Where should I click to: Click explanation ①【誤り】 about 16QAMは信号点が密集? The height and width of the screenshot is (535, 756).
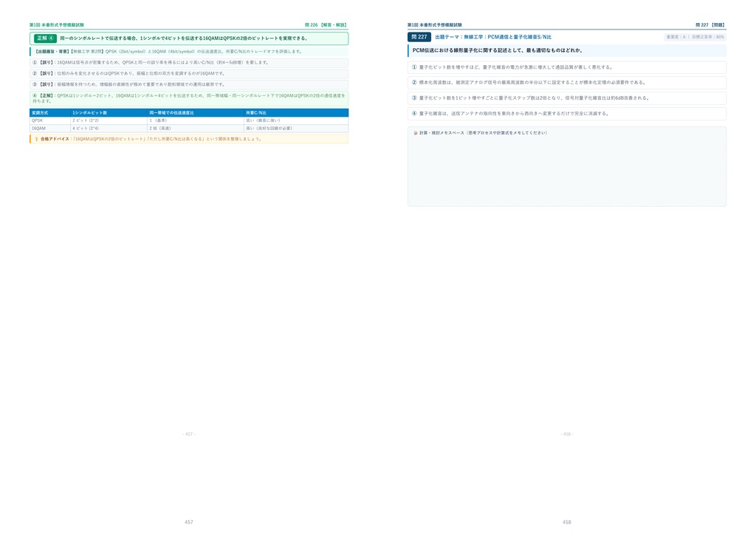click(189, 62)
